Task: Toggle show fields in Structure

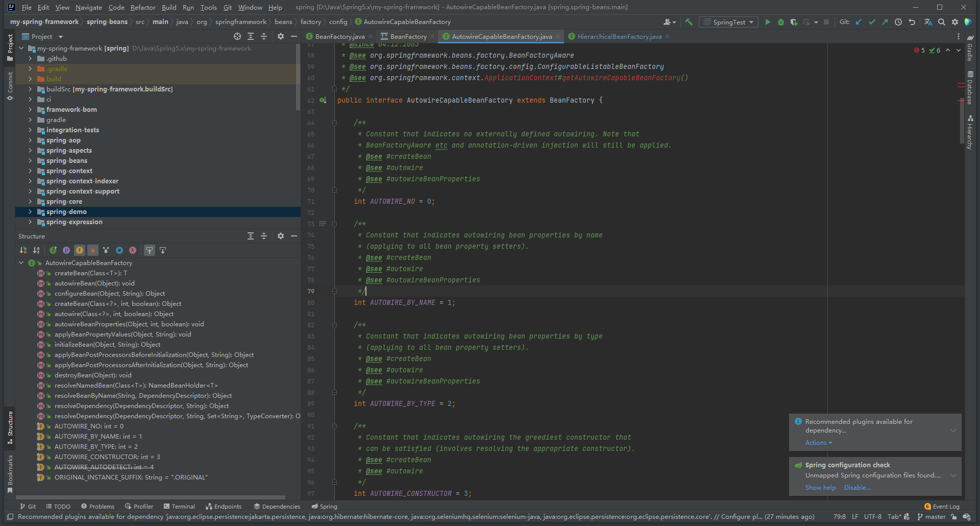Action: (x=80, y=250)
